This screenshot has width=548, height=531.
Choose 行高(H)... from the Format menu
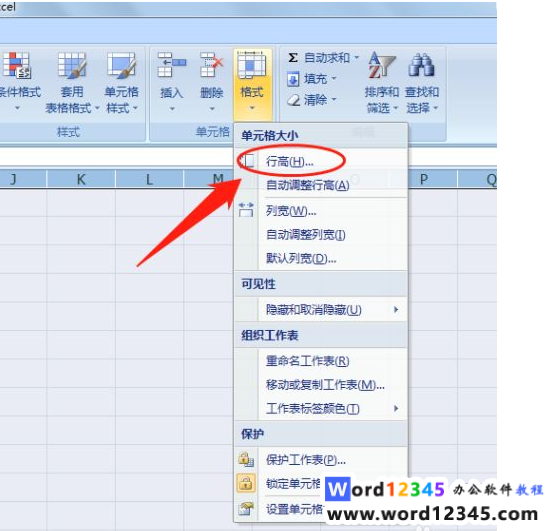(320, 162)
